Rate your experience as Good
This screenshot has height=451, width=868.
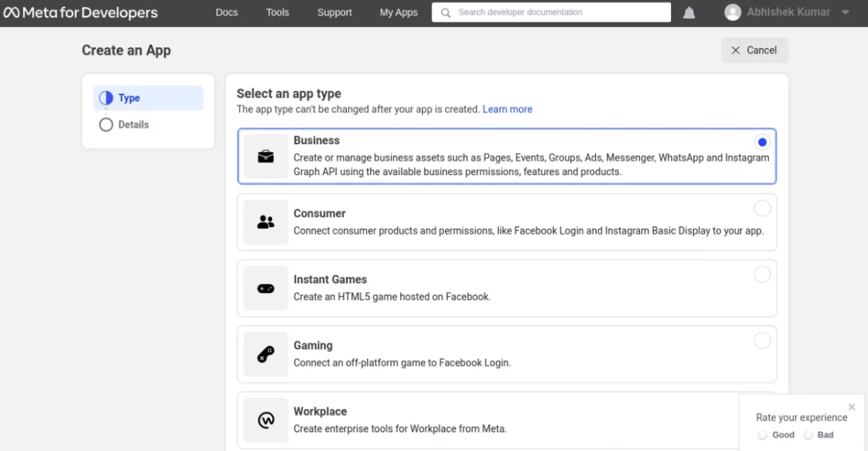click(x=763, y=435)
